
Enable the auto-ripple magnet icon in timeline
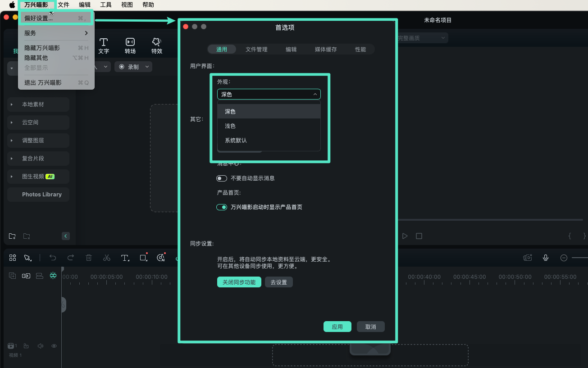click(53, 275)
